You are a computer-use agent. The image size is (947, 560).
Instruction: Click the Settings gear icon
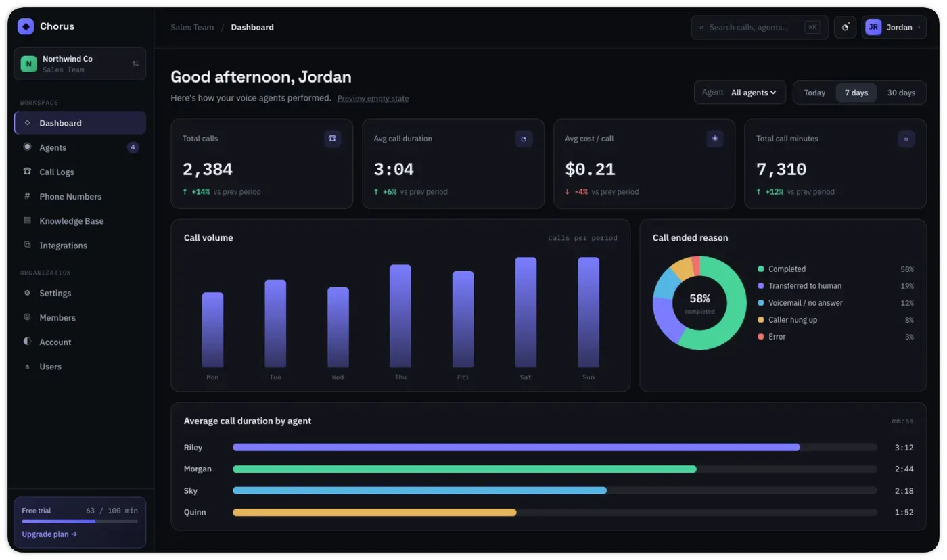(x=27, y=293)
